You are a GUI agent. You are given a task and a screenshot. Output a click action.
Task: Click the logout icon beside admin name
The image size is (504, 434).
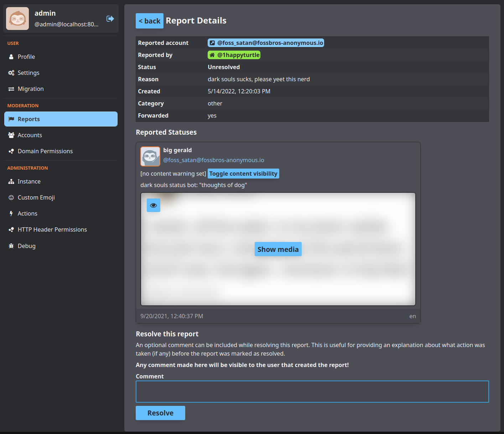[x=110, y=19]
